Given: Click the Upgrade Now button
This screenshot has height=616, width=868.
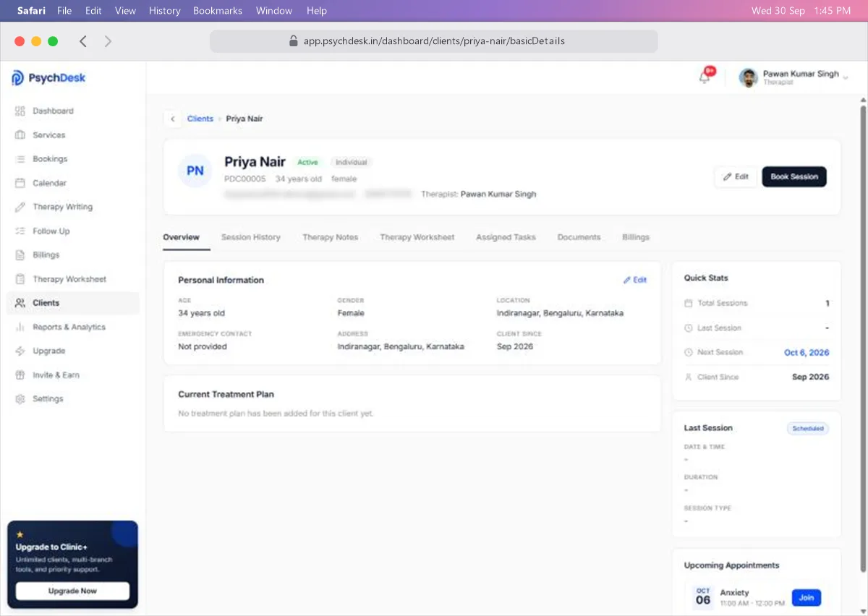Looking at the screenshot, I should [x=72, y=591].
